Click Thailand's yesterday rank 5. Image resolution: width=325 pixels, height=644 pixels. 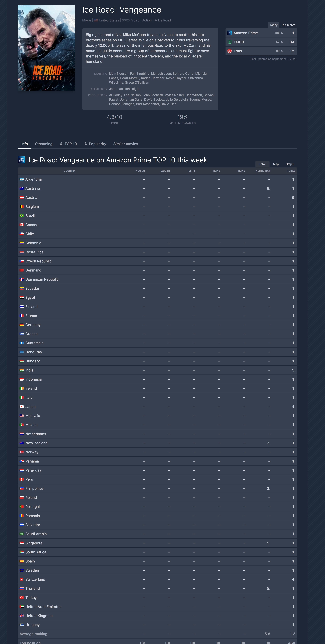pyautogui.click(x=268, y=589)
